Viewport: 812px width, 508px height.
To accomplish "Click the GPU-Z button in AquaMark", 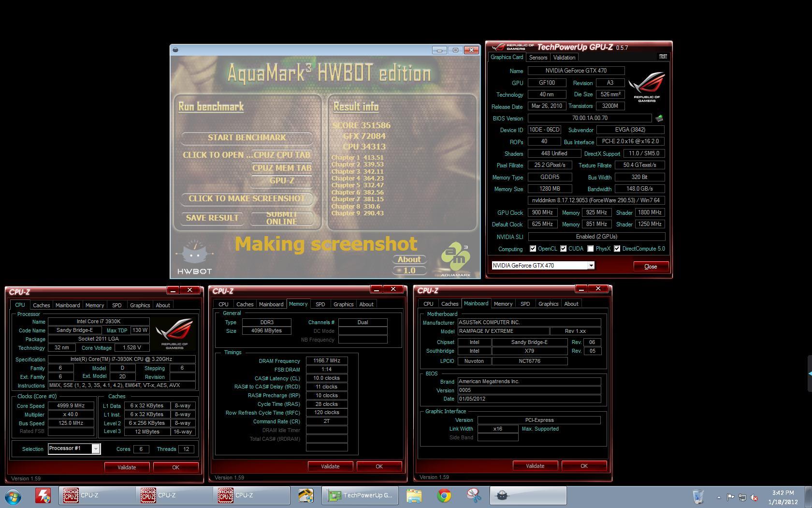I will (282, 180).
